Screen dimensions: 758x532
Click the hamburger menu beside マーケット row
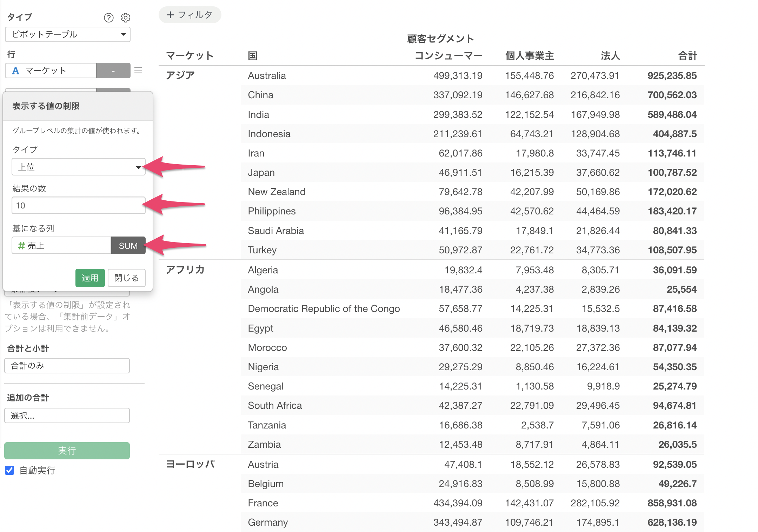(x=138, y=70)
